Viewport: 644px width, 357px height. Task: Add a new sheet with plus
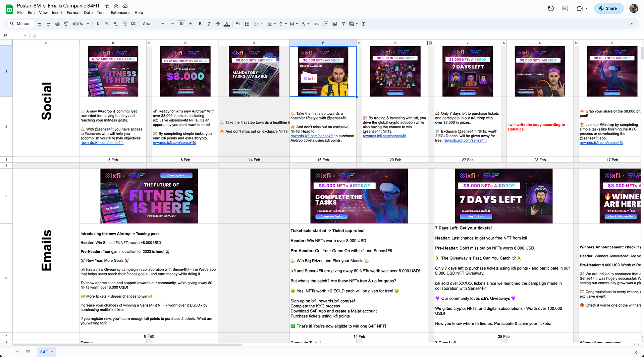point(17,352)
